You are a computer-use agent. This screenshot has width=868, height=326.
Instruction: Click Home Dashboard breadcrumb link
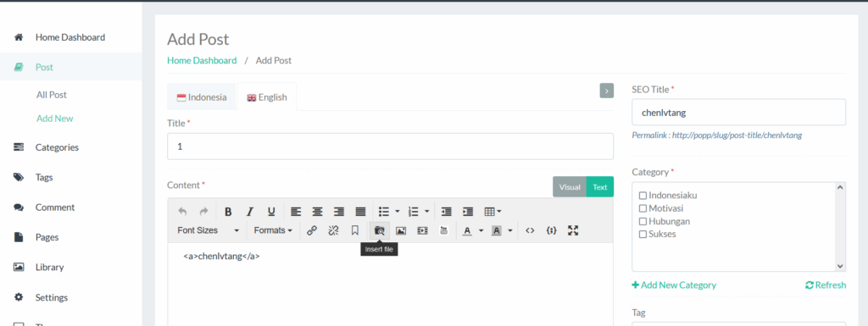pos(202,60)
